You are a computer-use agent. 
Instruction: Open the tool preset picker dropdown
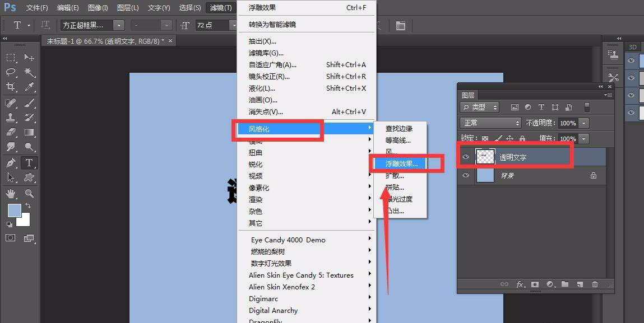pos(29,25)
